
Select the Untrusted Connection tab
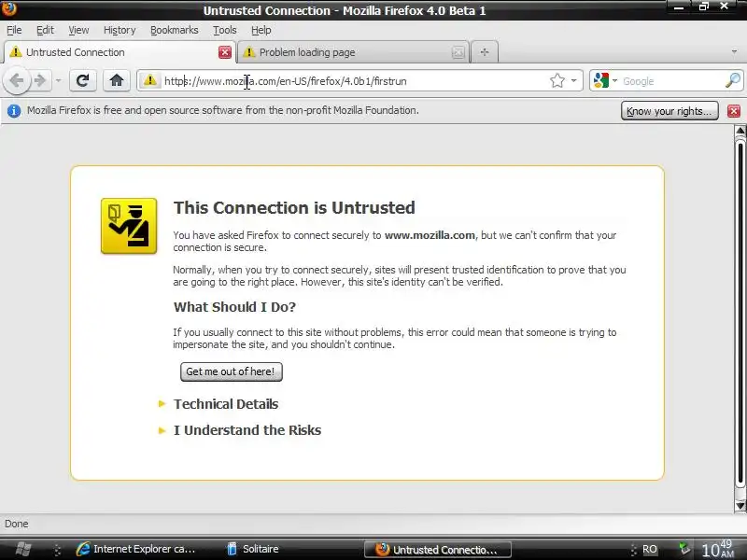[120, 52]
